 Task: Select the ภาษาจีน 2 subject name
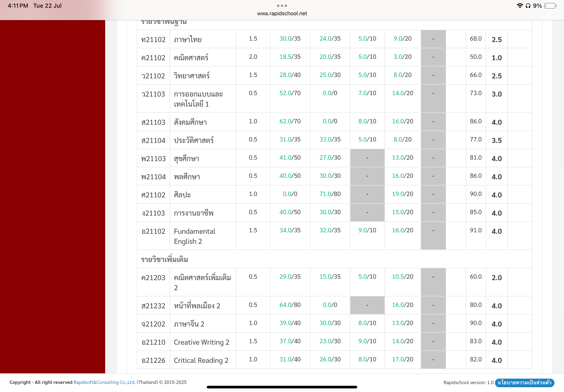click(x=189, y=324)
